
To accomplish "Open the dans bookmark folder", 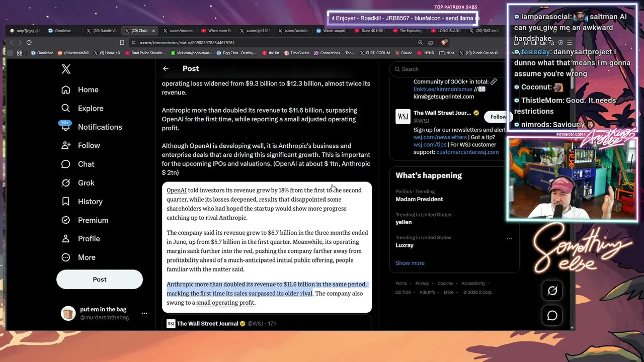I will coord(446,53).
